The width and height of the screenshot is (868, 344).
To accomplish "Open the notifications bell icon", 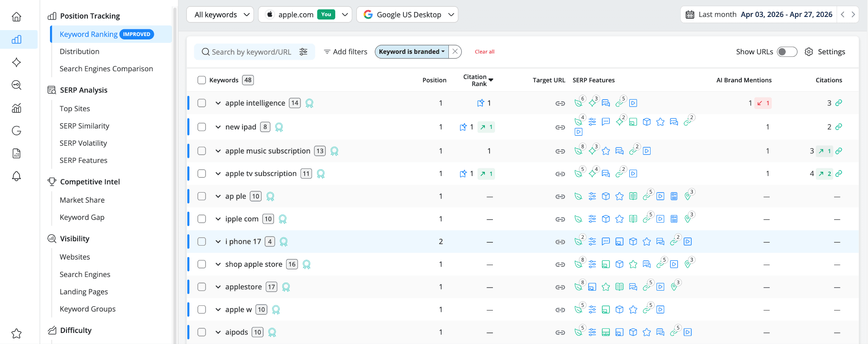I will 17,176.
